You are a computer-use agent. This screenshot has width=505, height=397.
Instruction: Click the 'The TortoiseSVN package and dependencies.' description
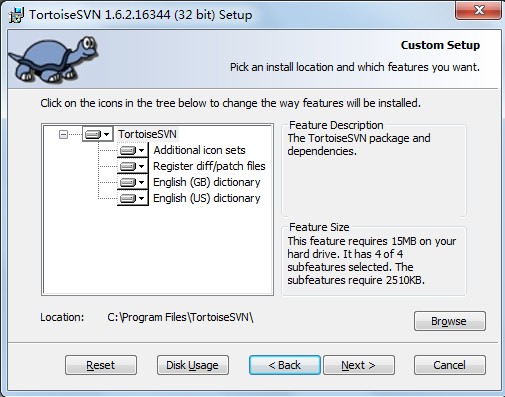point(359,144)
